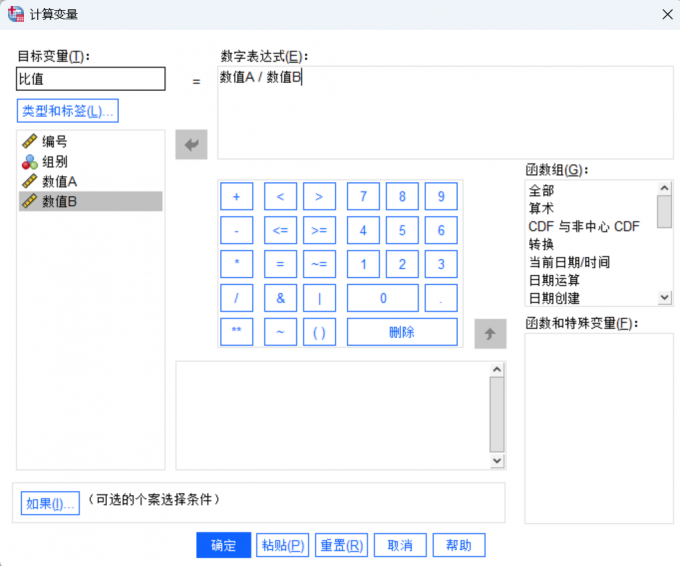This screenshot has width=680, height=566.
Task: Click the decimal point key
Action: [x=441, y=298]
